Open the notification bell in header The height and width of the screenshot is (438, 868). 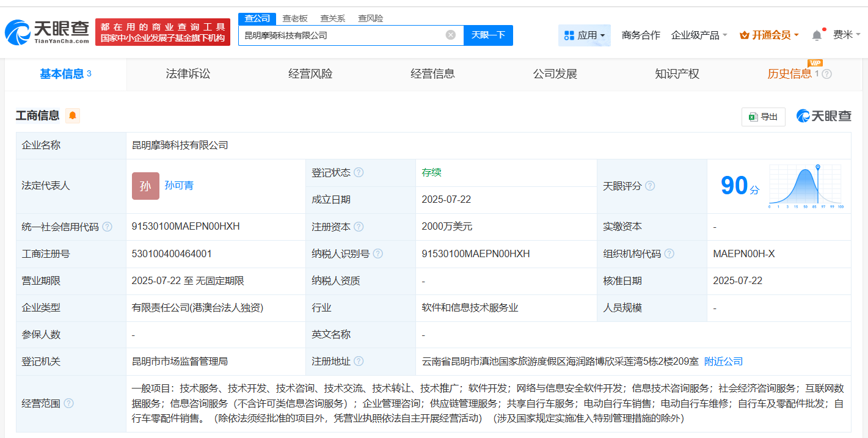tap(817, 35)
